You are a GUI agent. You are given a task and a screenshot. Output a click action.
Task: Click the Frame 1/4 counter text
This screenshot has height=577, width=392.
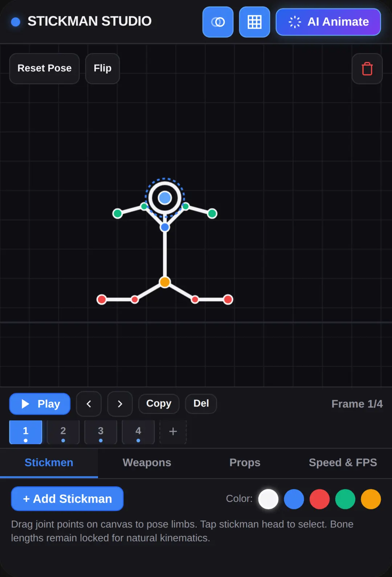(x=357, y=404)
